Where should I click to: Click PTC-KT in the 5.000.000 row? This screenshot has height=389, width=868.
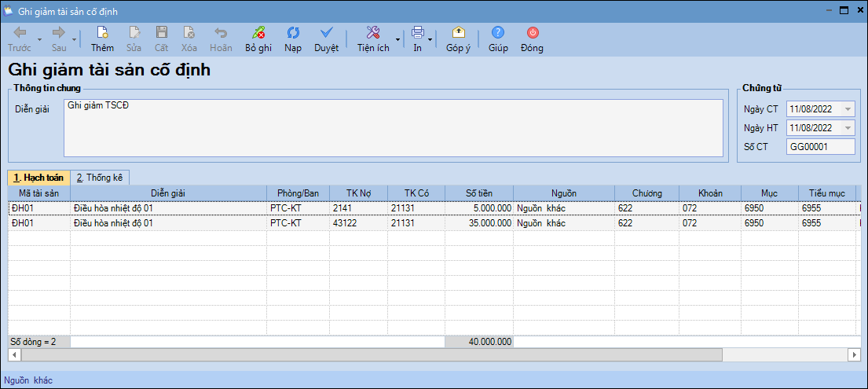(x=298, y=208)
